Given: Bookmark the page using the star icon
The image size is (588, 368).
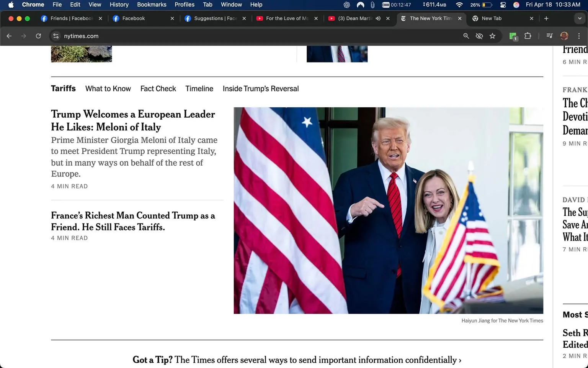Looking at the screenshot, I should coord(493,36).
